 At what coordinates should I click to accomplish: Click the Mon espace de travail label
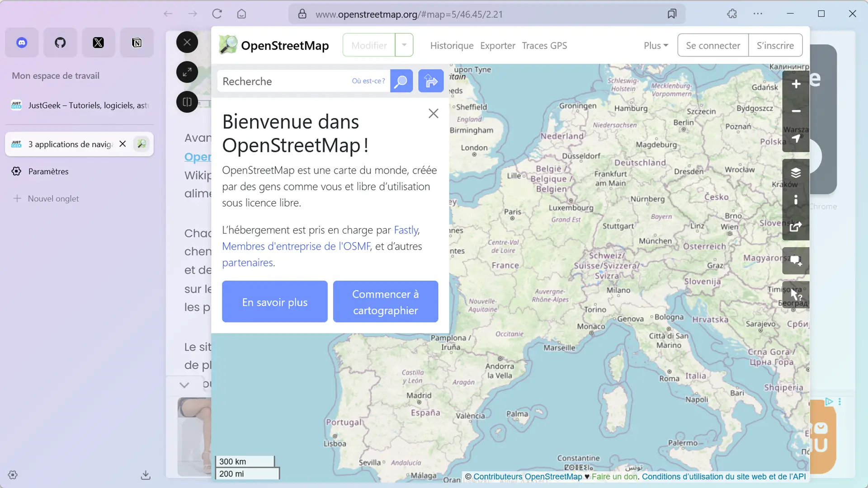tap(56, 76)
